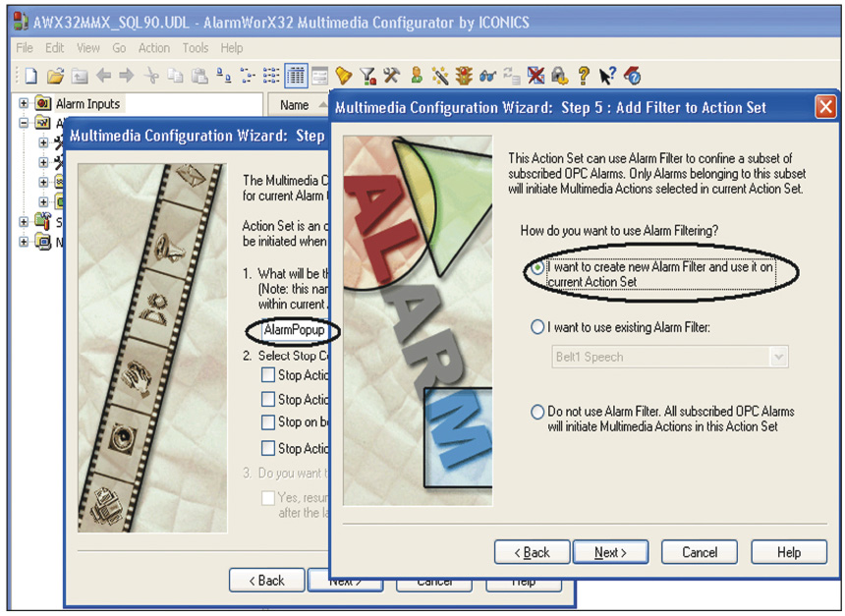Select the create new Alarm Filter option

pyautogui.click(x=537, y=268)
